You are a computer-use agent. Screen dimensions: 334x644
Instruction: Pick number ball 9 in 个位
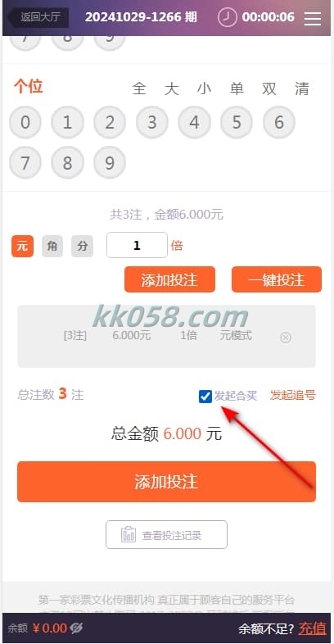pyautogui.click(x=110, y=163)
